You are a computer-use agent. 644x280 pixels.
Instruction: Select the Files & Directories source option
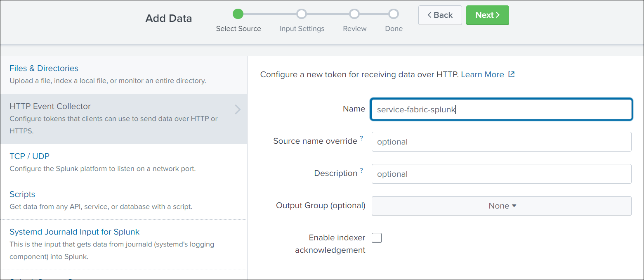coord(44,68)
